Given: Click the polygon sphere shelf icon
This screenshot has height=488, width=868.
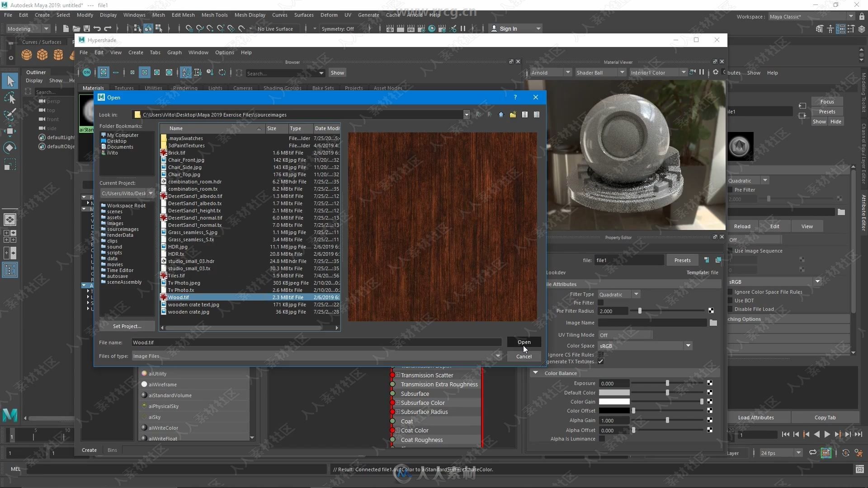Looking at the screenshot, I should 27,55.
